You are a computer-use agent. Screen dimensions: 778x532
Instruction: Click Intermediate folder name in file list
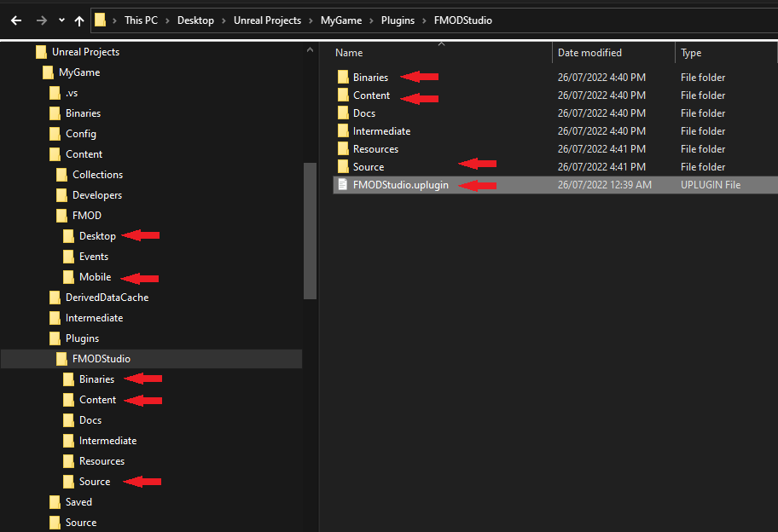coord(381,131)
